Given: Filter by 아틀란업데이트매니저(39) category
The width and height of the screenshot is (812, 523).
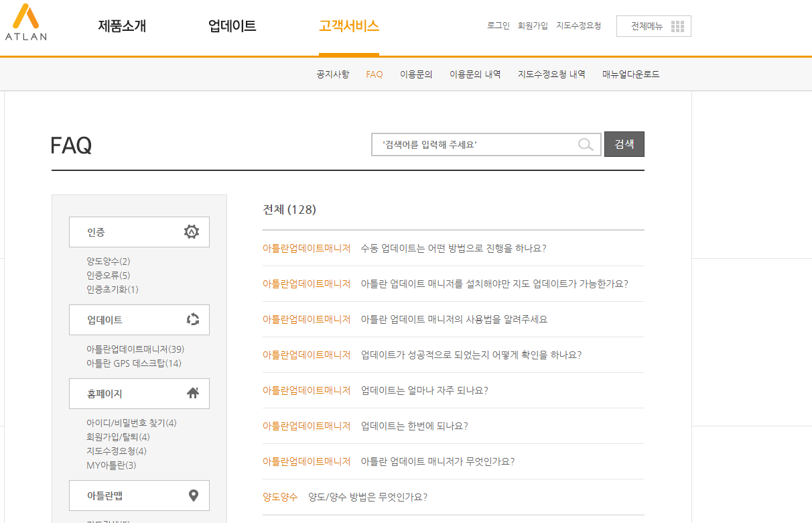Looking at the screenshot, I should point(135,349).
